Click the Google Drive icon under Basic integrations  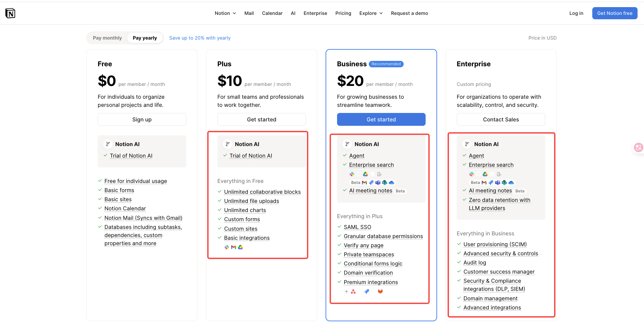coord(240,247)
